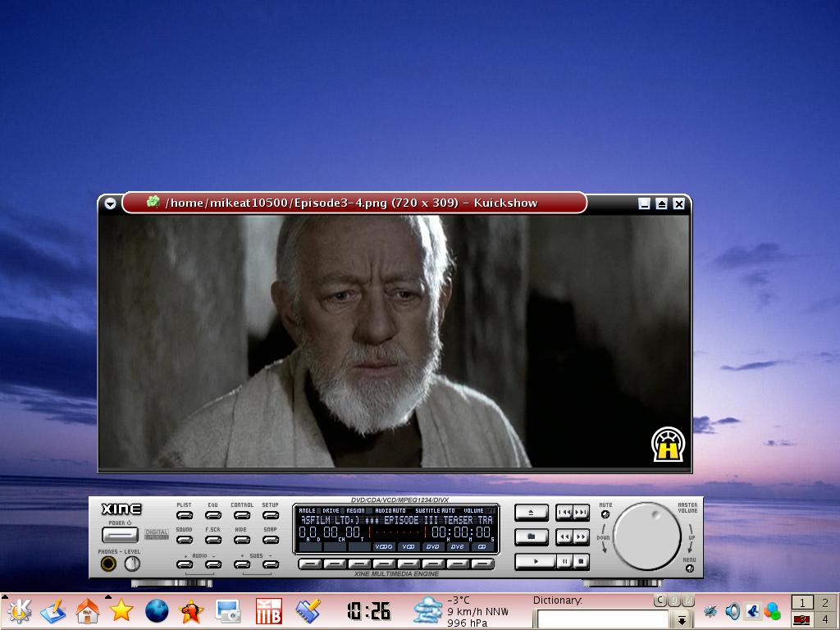Image resolution: width=840 pixels, height=630 pixels.
Task: Open file browser folder button in xine
Action: [x=532, y=536]
